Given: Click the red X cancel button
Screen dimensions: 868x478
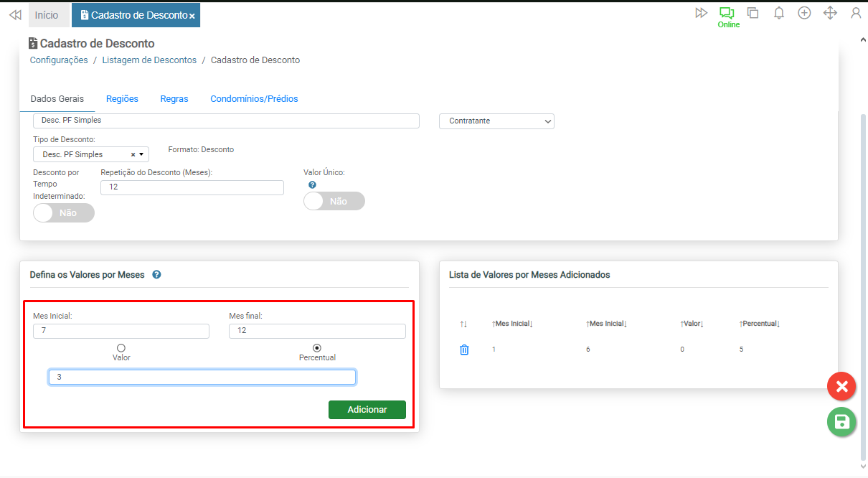Looking at the screenshot, I should click(x=841, y=387).
